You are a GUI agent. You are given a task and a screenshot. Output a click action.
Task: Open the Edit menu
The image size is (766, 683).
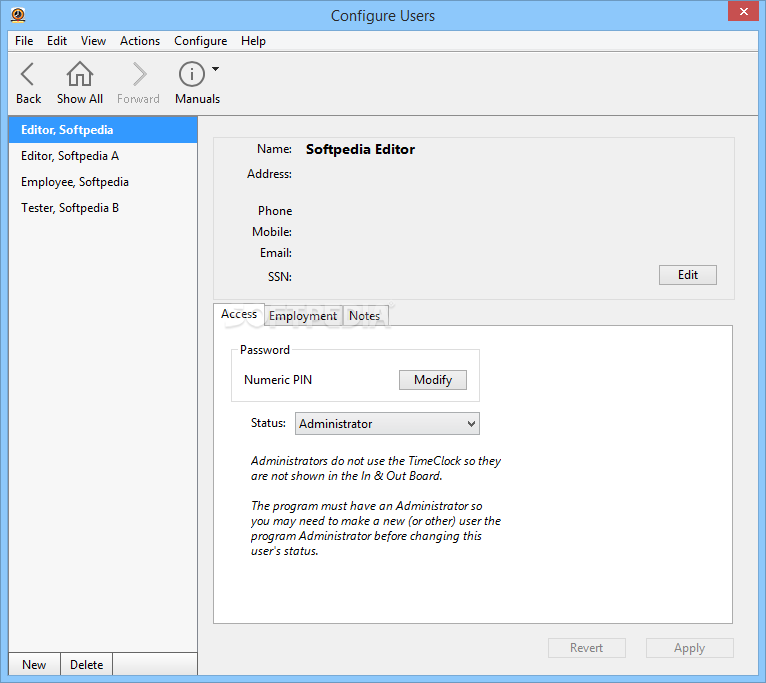pos(57,41)
